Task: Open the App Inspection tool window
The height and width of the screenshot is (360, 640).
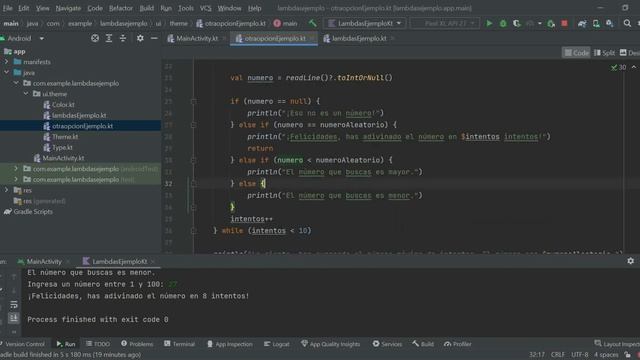Action: tap(230, 344)
